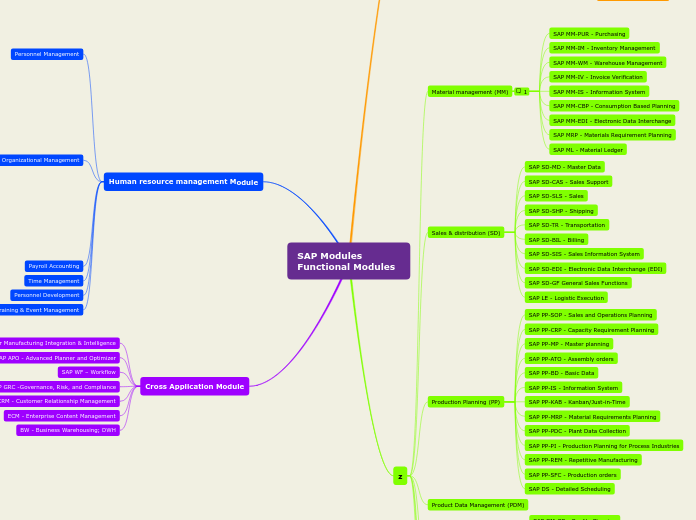Click SAP PP-MP - Master planning node

[569, 344]
